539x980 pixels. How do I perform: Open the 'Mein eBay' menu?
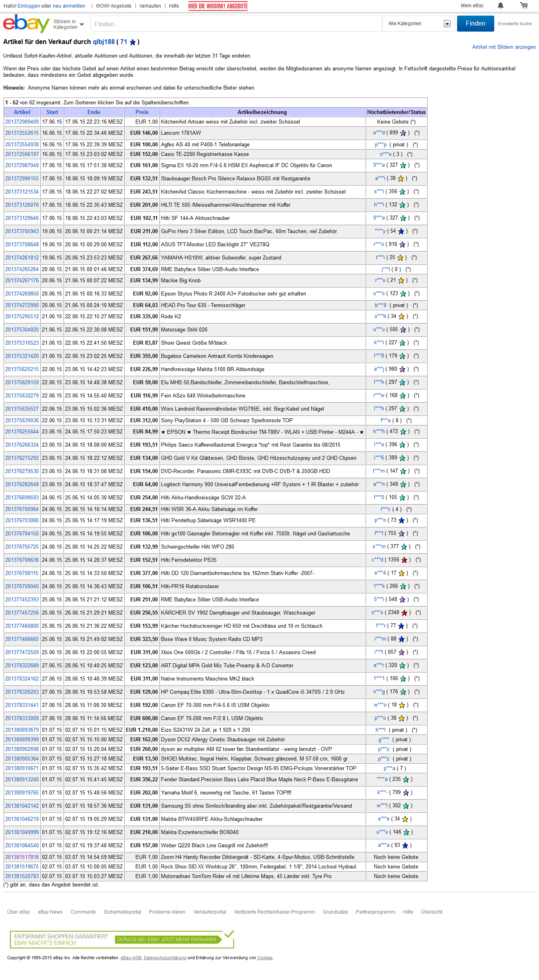click(472, 6)
